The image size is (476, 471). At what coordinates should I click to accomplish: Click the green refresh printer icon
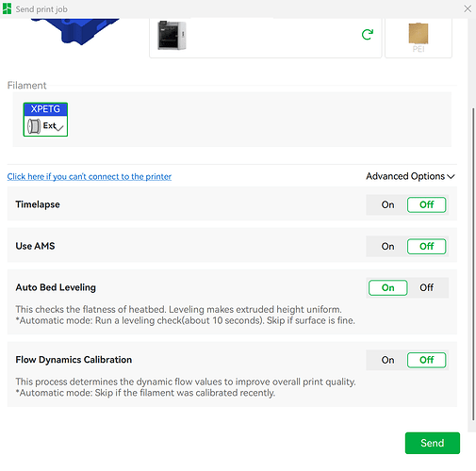368,34
